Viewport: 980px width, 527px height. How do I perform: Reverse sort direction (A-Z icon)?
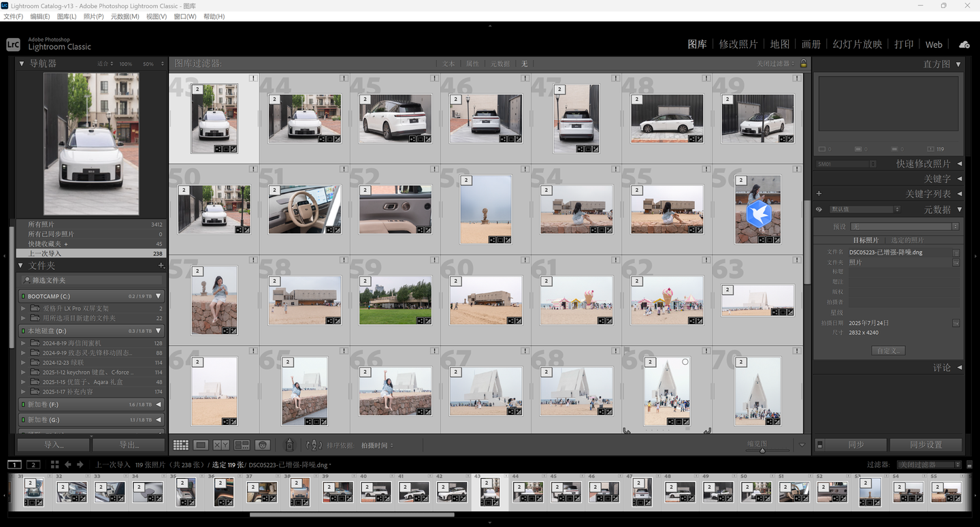314,445
